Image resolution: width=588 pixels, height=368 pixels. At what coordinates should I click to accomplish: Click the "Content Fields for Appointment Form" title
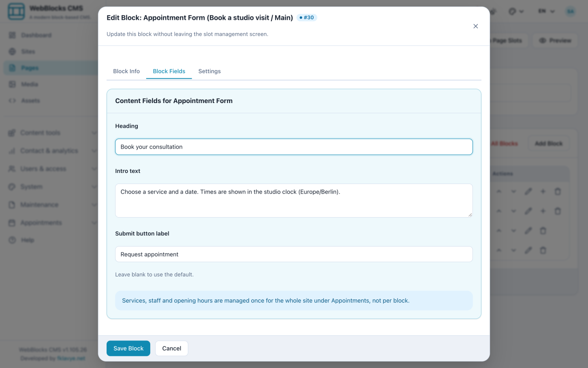(174, 101)
